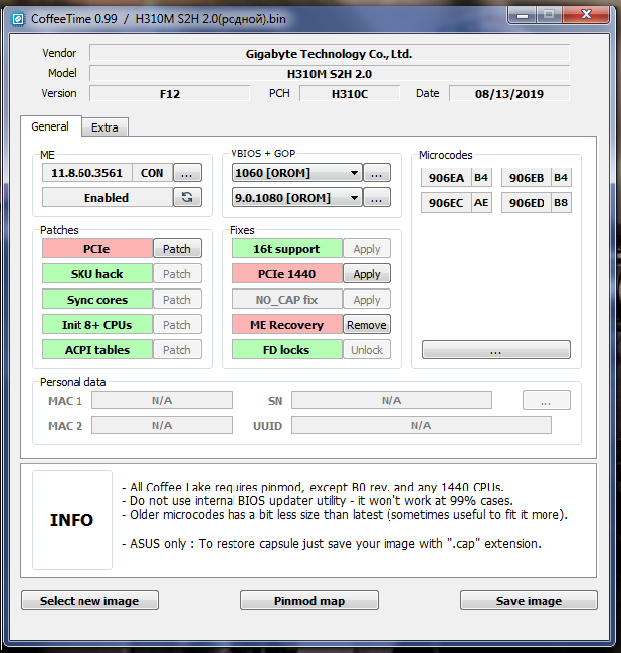
Task: Click Apply button for 16t support
Action: (x=367, y=249)
